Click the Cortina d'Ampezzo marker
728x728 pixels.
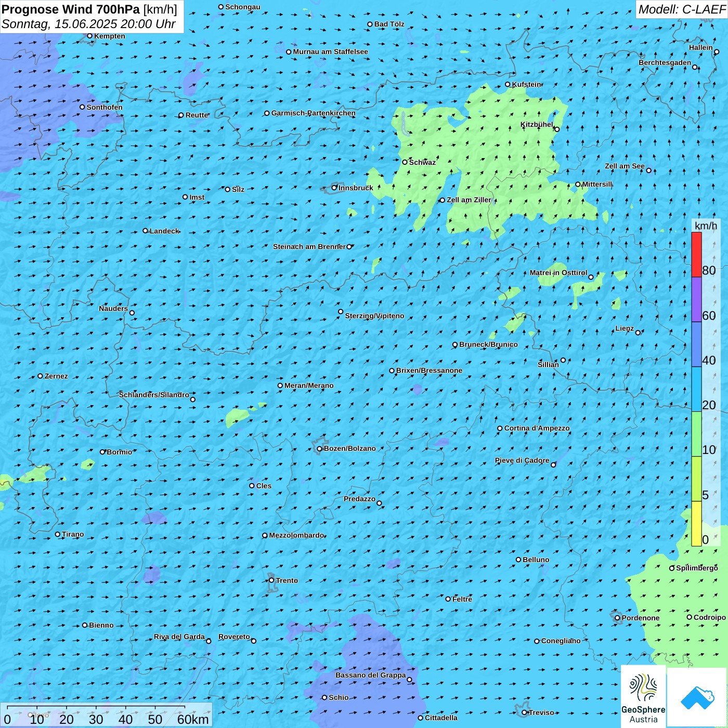(x=500, y=428)
